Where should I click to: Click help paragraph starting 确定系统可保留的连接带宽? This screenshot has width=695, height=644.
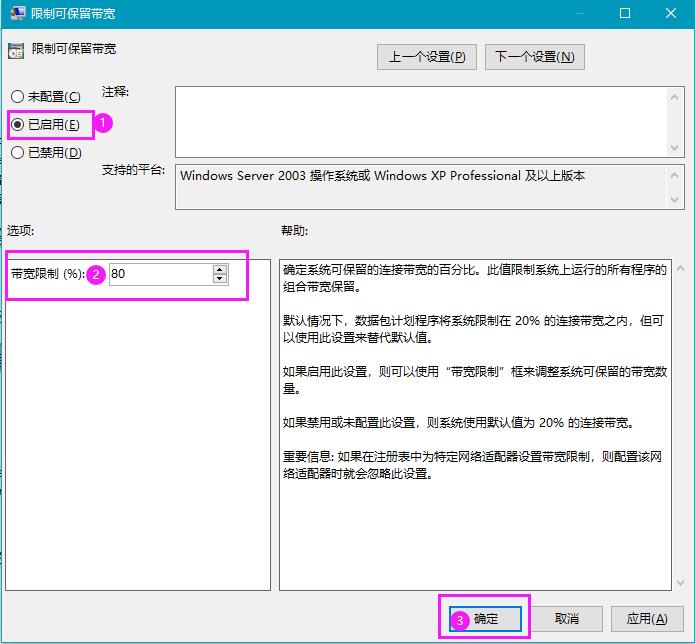pos(475,278)
